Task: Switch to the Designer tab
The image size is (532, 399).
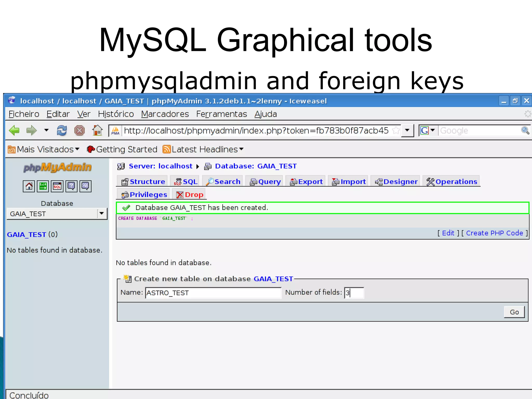Action: (396, 181)
